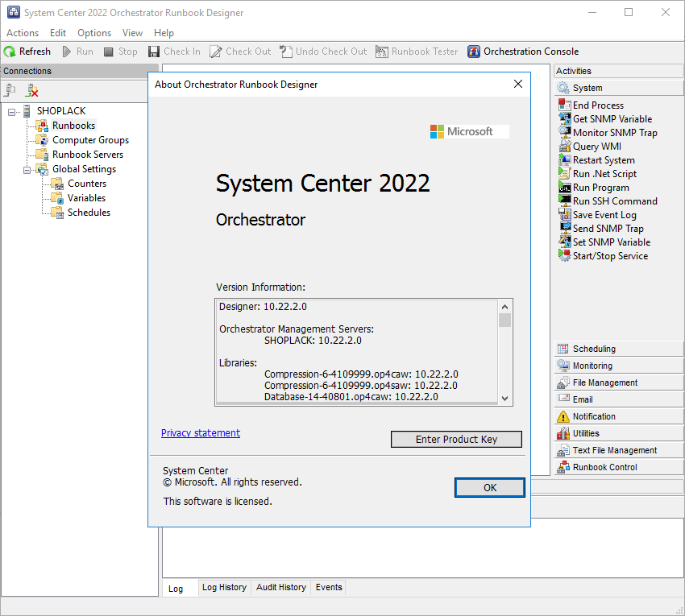This screenshot has width=685, height=616.
Task: Collapse the System activities category header
Action: point(618,88)
